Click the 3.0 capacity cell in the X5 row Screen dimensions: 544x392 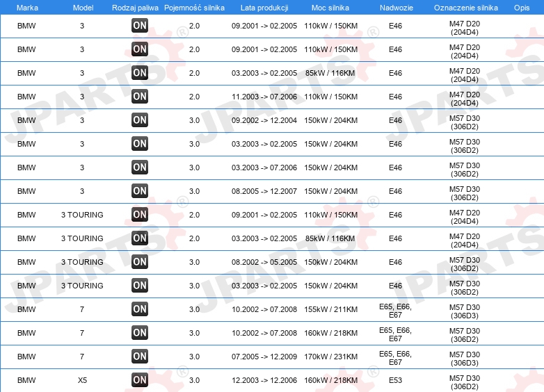(x=194, y=380)
